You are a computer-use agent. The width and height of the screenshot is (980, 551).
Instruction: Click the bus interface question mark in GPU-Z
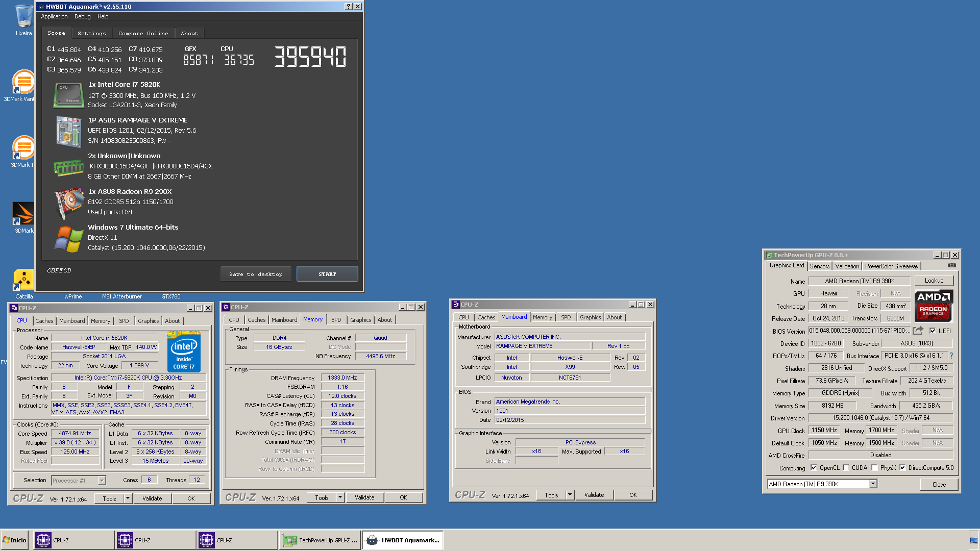click(951, 356)
